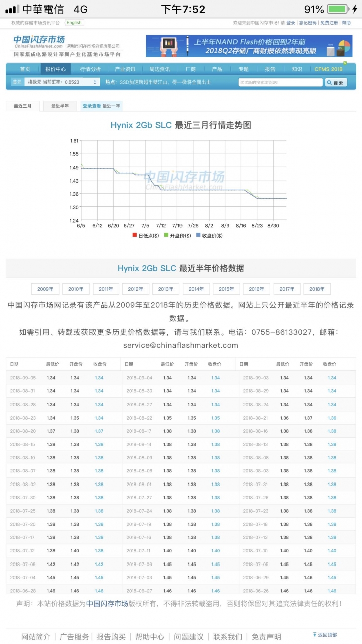Select the 2015年 year button
The width and height of the screenshot is (362, 644).
(x=226, y=289)
